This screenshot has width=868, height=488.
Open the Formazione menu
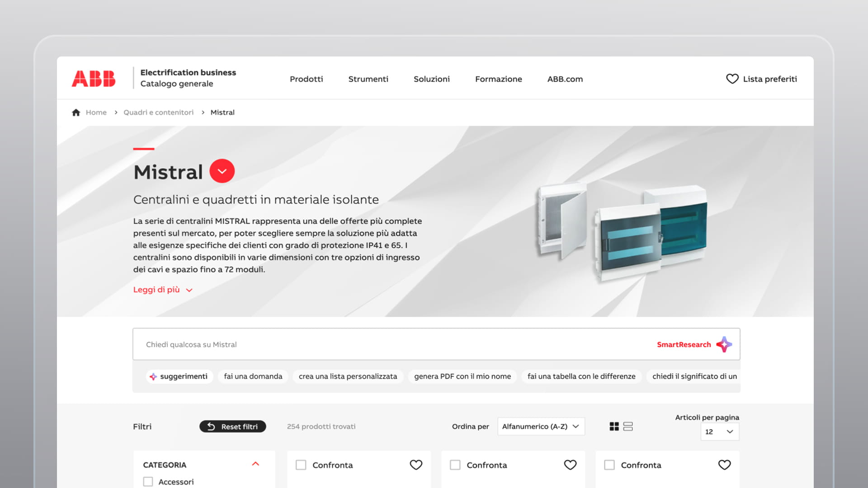(498, 79)
